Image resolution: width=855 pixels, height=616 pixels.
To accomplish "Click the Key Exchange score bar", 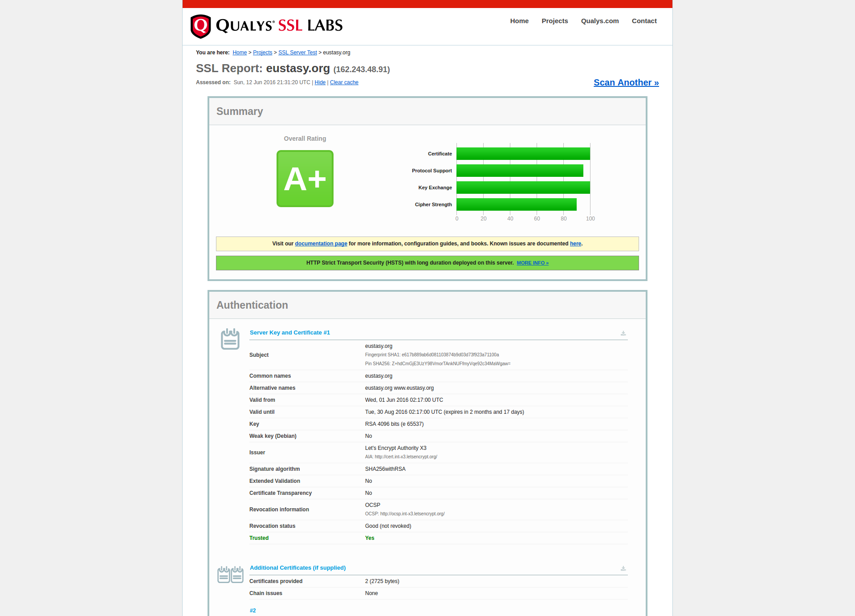I will pyautogui.click(x=523, y=188).
